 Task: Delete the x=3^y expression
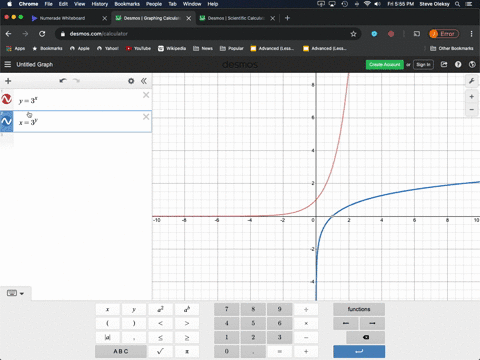click(x=146, y=117)
